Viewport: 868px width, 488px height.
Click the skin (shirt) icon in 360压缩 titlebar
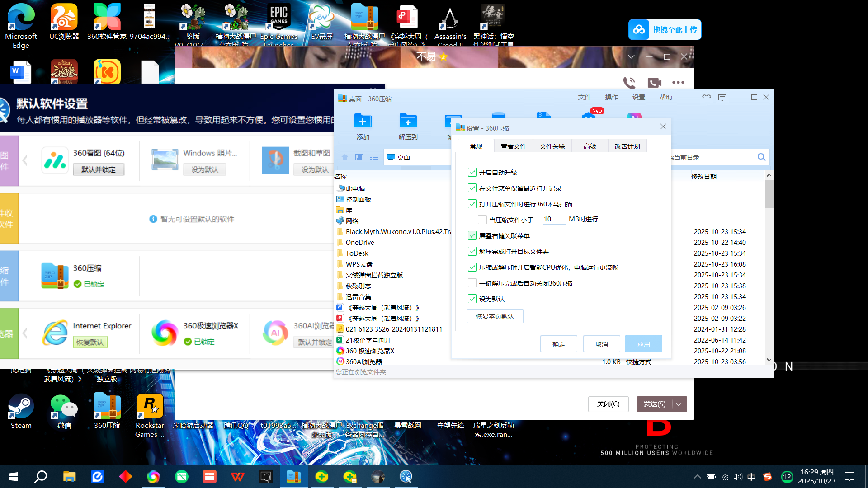[706, 98]
